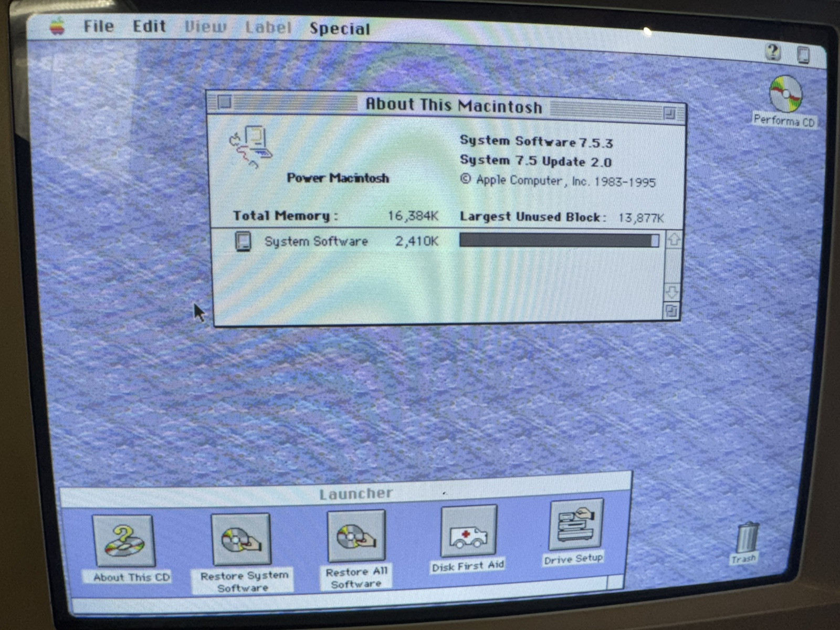Open the Apple menu
The width and height of the screenshot is (840, 630).
pyautogui.click(x=57, y=26)
